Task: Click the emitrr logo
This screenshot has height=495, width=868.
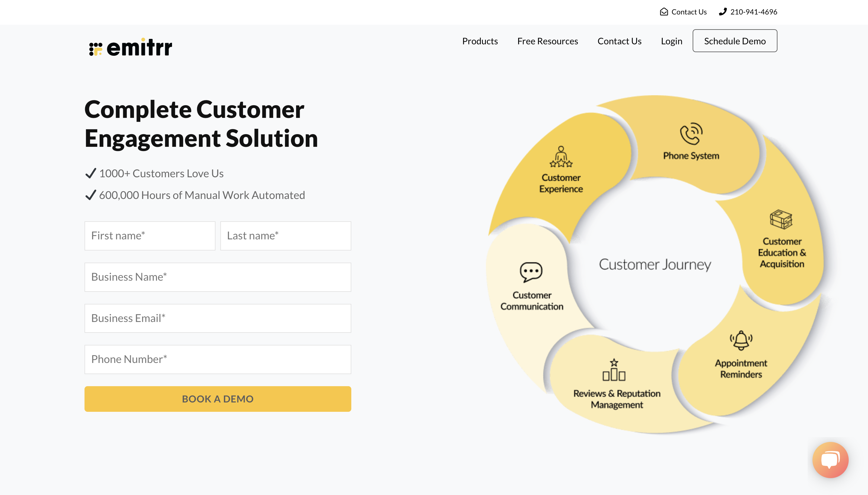Action: pos(130,48)
